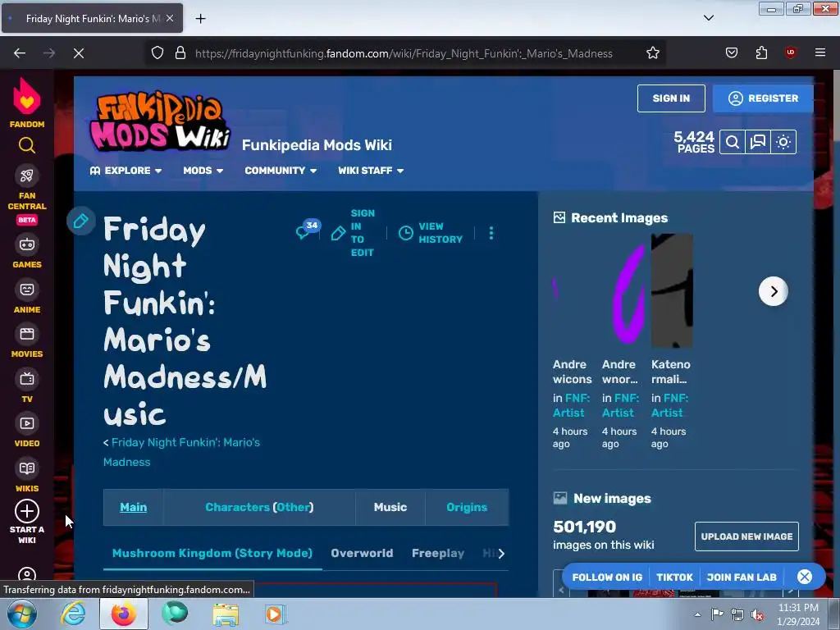Open the File Explorer taskbar icon
Image resolution: width=840 pixels, height=630 pixels.
226,614
